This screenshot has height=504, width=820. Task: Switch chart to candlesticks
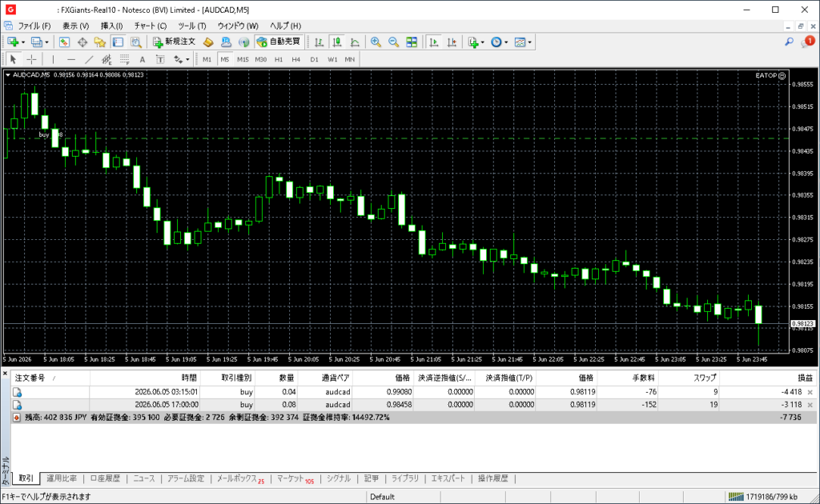click(x=337, y=42)
